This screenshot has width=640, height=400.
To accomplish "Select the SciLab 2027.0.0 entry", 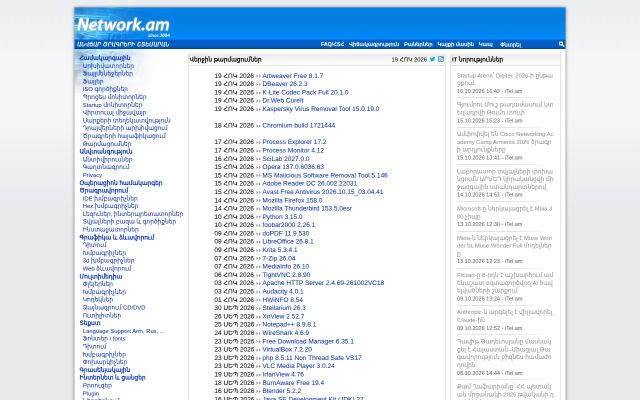I will coord(286,158).
